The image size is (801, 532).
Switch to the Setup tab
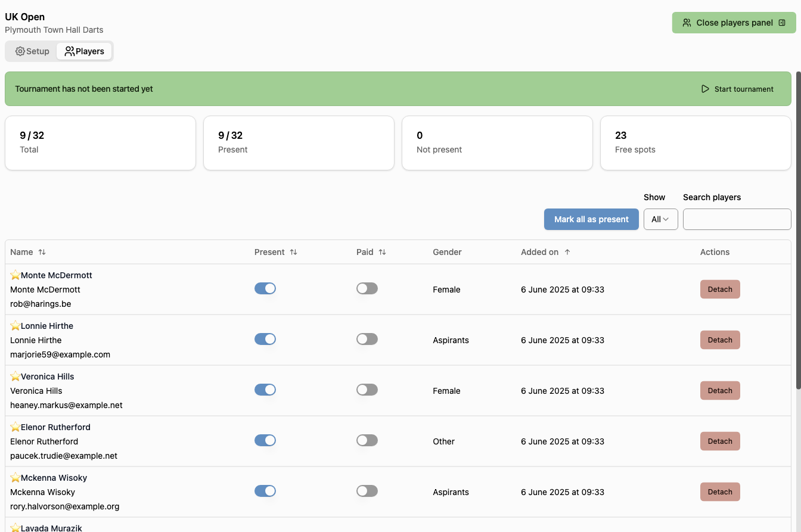point(32,51)
